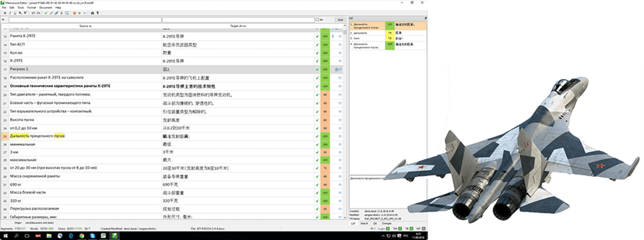Open the Format menu
Viewport: 644px width, 240px height.
32,7
